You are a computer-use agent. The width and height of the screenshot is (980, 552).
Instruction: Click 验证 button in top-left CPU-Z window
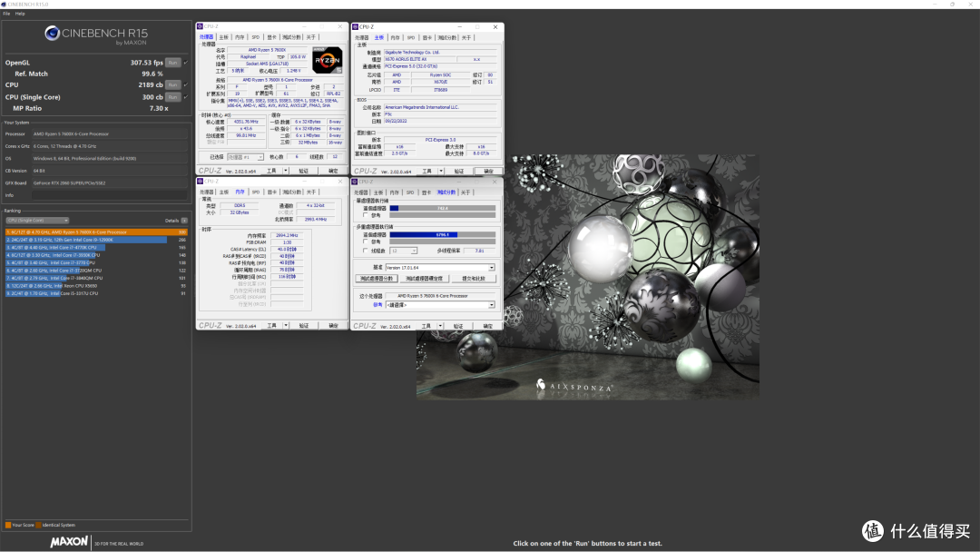pos(304,171)
